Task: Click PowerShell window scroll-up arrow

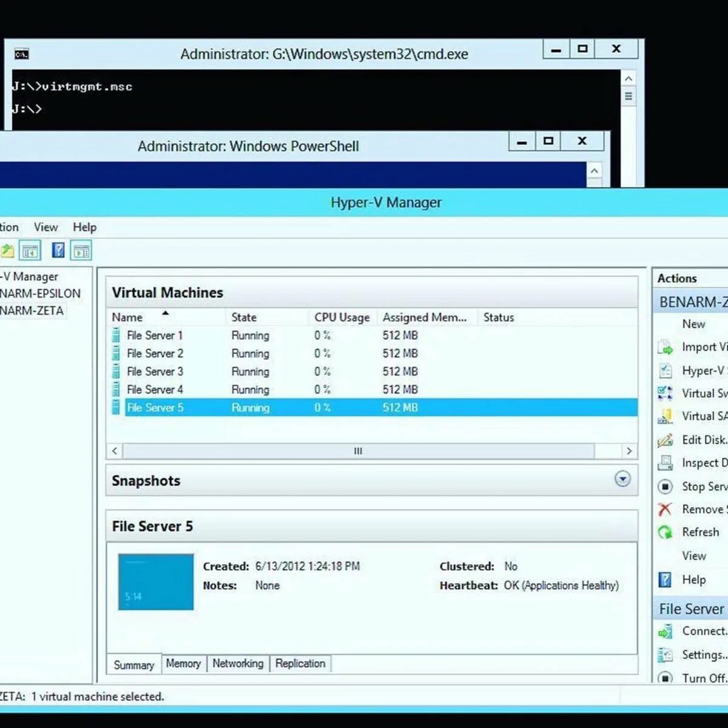Action: [x=595, y=171]
